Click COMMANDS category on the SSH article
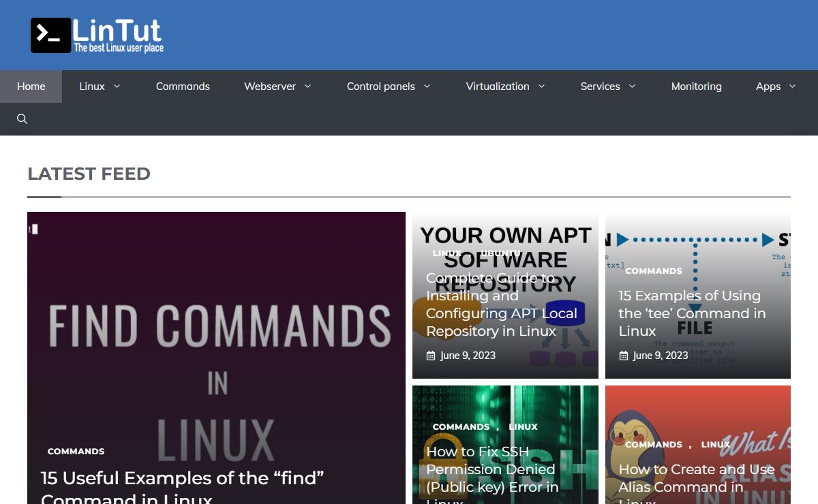 (461, 427)
